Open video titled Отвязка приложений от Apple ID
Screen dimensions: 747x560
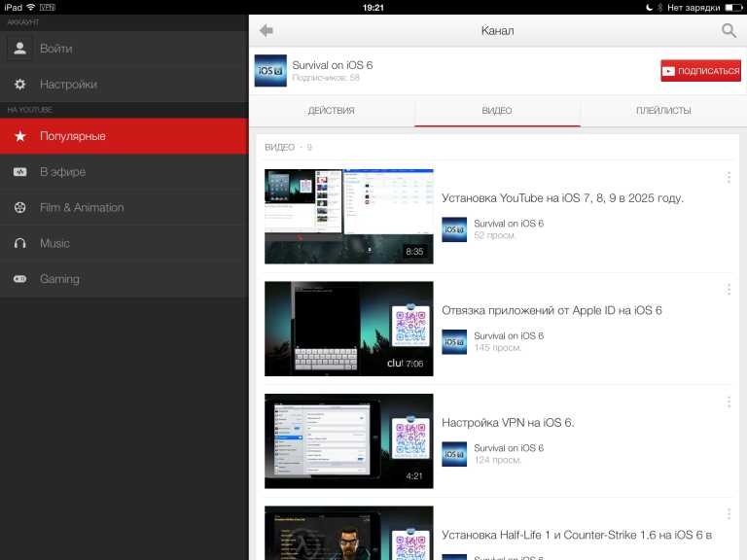[x=551, y=310]
